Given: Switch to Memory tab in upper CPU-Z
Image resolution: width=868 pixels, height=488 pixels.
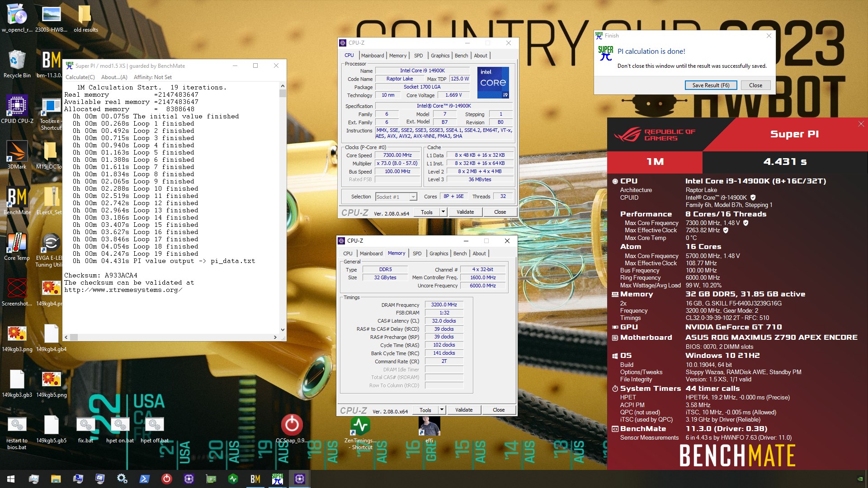Looking at the screenshot, I should [398, 56].
